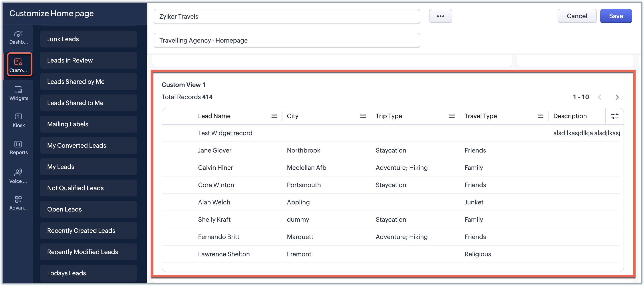
Task: Open the Widgets sidebar icon
Action: 18,93
